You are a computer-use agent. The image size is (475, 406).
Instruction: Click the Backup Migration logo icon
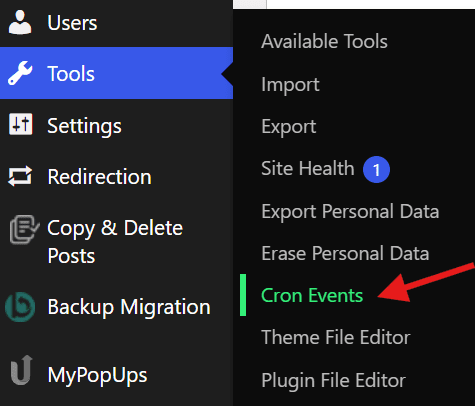(20, 307)
